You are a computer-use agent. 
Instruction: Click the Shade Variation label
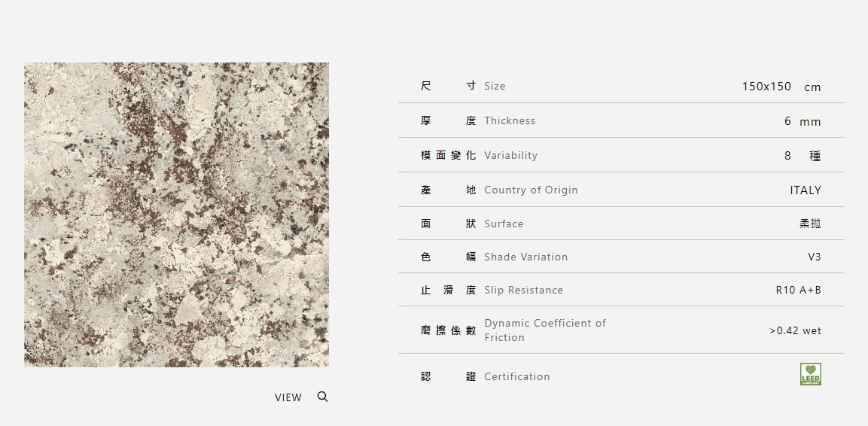pyautogui.click(x=525, y=257)
